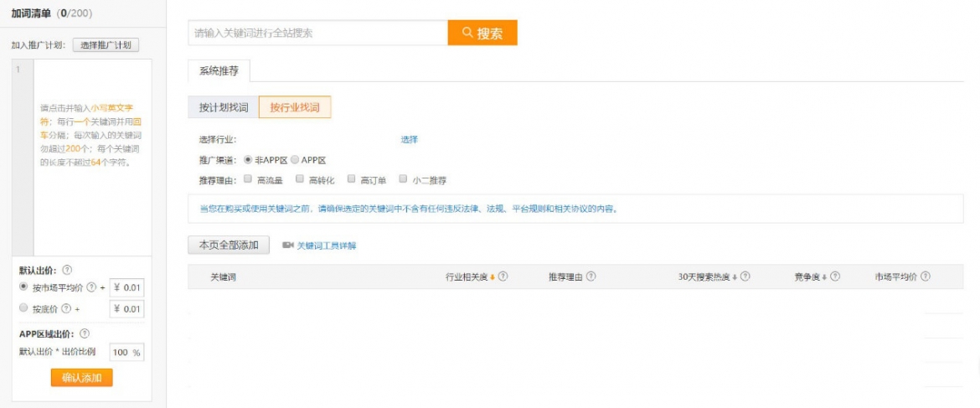Click the help icon in 推荐理由 column header

591,276
